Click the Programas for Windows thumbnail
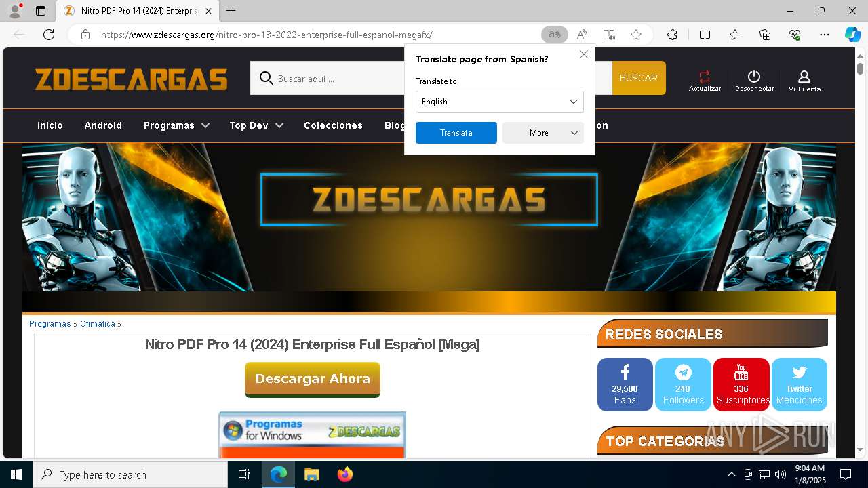Image resolution: width=868 pixels, height=488 pixels. tap(312, 434)
